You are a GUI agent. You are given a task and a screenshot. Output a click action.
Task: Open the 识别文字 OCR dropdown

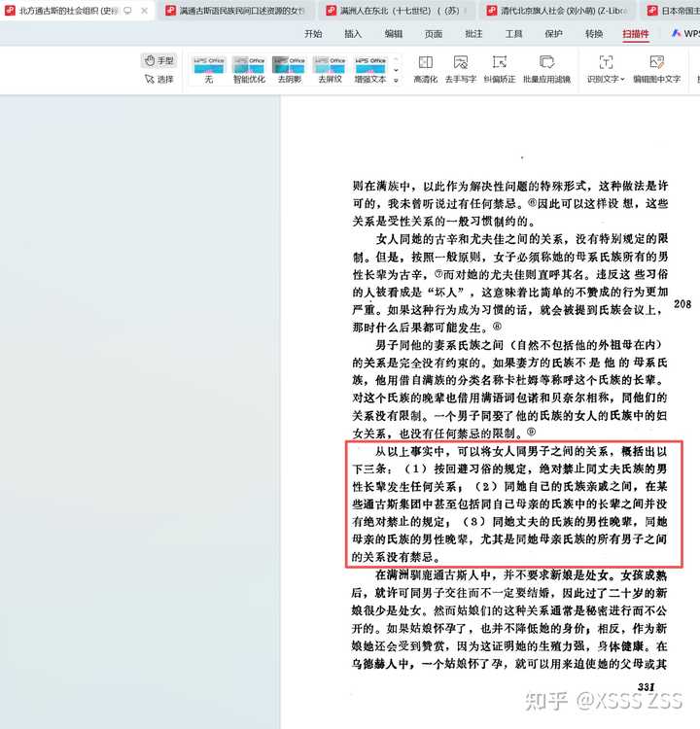click(x=606, y=68)
